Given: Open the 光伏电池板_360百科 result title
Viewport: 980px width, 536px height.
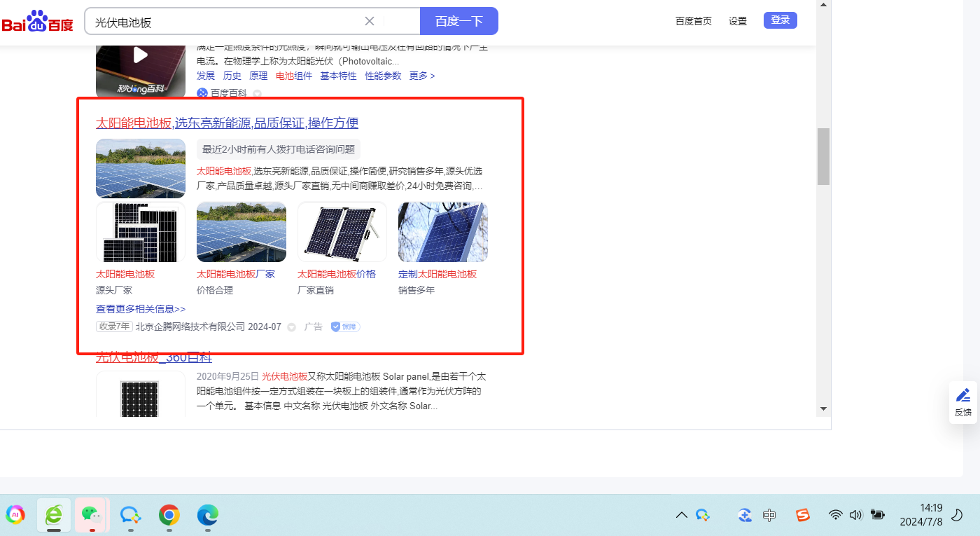Looking at the screenshot, I should (154, 357).
